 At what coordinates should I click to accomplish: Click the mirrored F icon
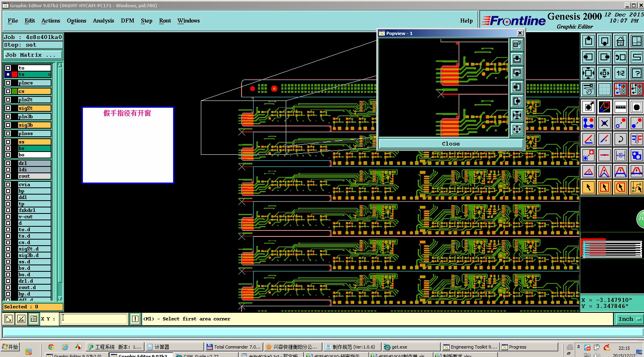point(637,139)
